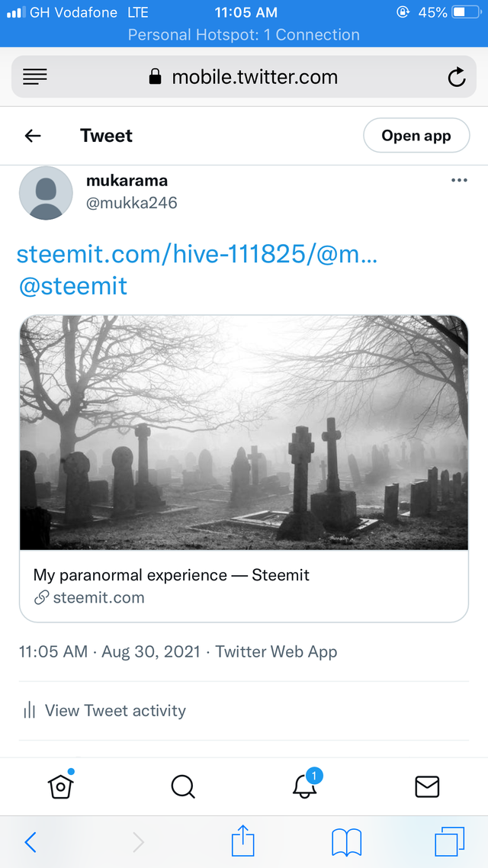
Task: Open the three-dot tweet options menu
Action: point(459,181)
